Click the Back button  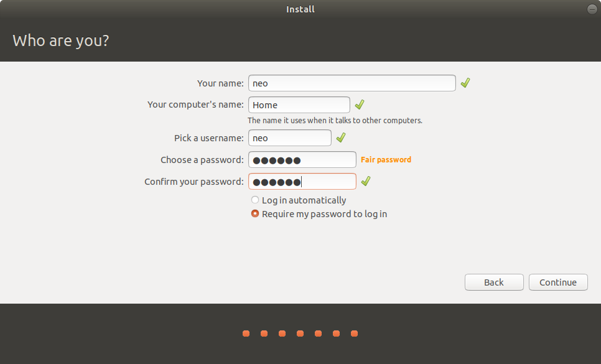click(494, 282)
